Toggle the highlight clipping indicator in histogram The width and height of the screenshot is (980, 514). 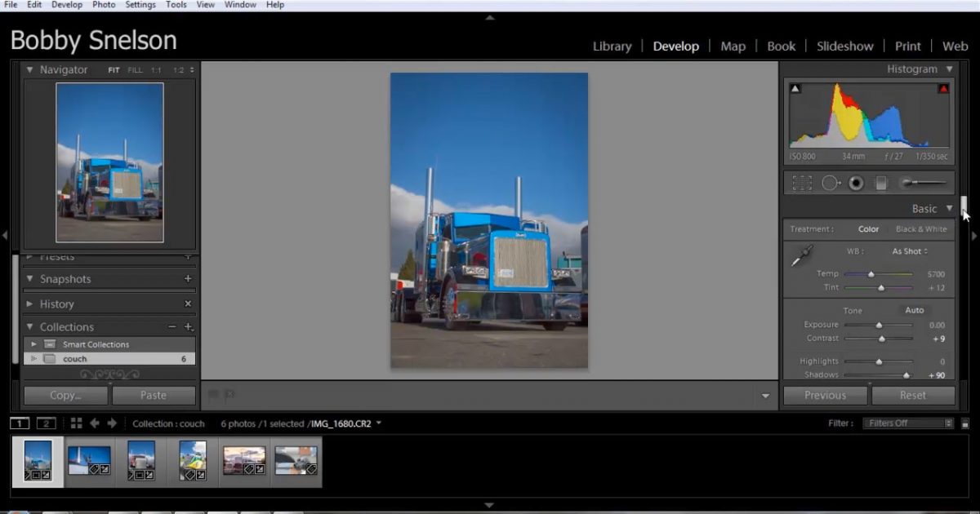coord(943,89)
